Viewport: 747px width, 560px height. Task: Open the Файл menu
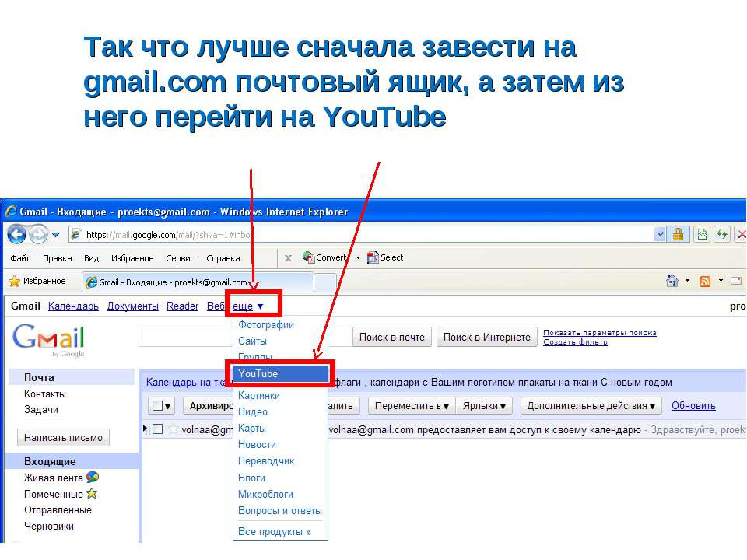(20, 258)
